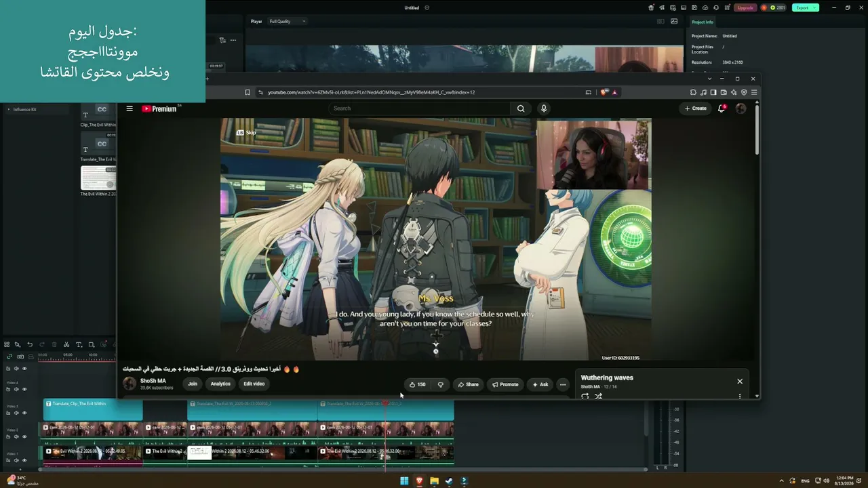Redo action in editor timeline toolbar
This screenshot has height=488, width=868.
42,344
